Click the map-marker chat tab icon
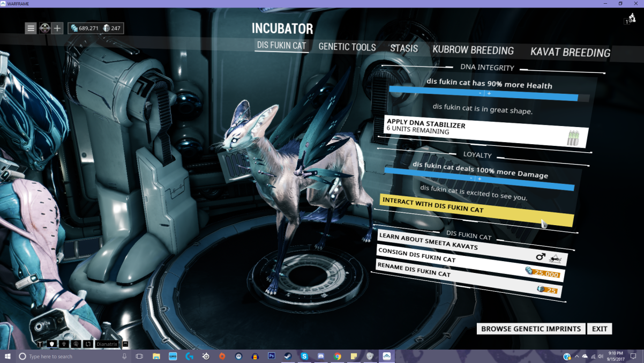The image size is (644, 363). tap(64, 344)
